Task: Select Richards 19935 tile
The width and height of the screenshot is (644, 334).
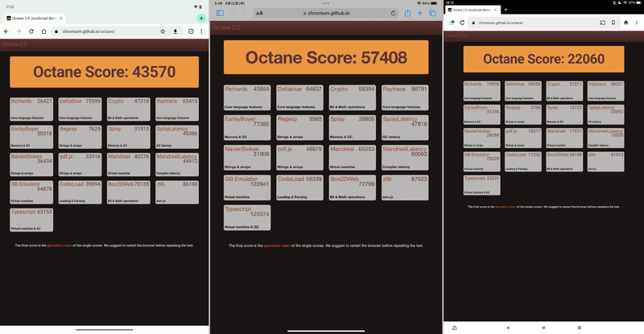Action: (482, 91)
